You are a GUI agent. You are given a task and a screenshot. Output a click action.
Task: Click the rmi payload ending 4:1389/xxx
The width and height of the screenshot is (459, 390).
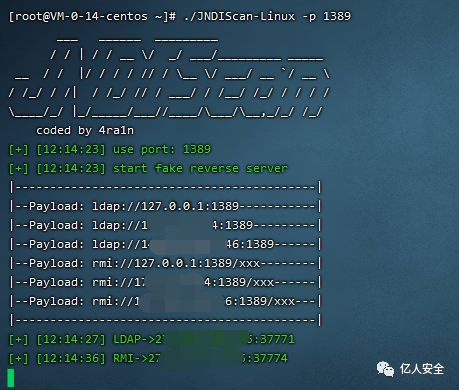(166, 282)
